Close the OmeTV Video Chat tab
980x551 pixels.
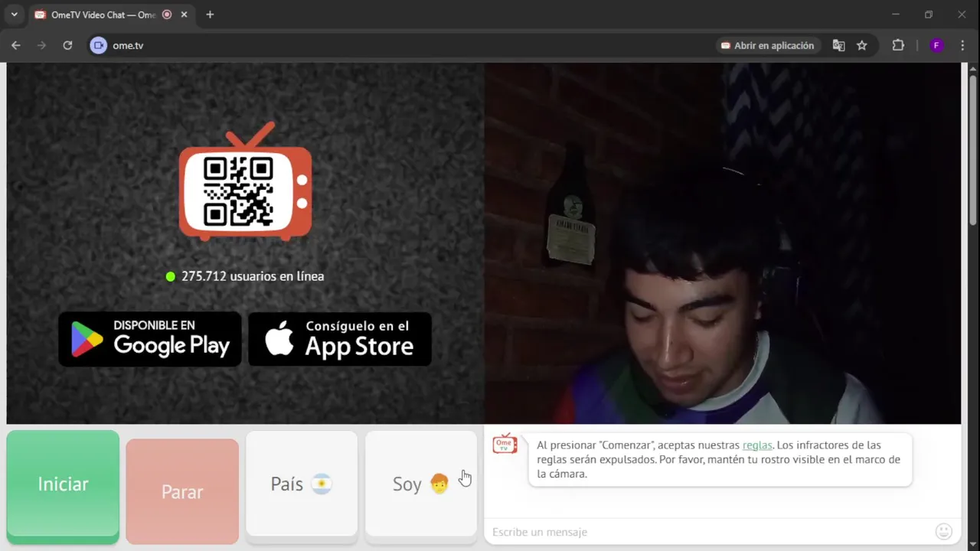click(184, 15)
